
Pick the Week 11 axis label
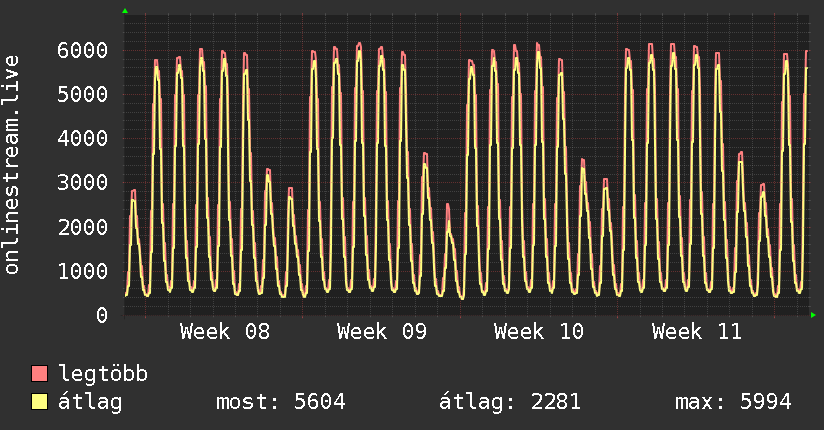tap(696, 332)
